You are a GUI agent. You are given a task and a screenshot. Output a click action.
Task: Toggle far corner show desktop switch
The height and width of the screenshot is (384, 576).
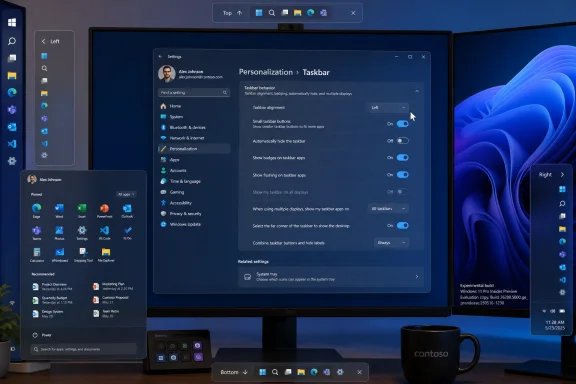coord(403,226)
